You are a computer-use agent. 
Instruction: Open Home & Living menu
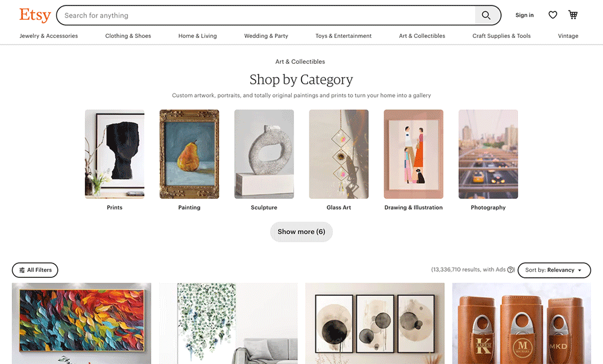click(x=197, y=36)
